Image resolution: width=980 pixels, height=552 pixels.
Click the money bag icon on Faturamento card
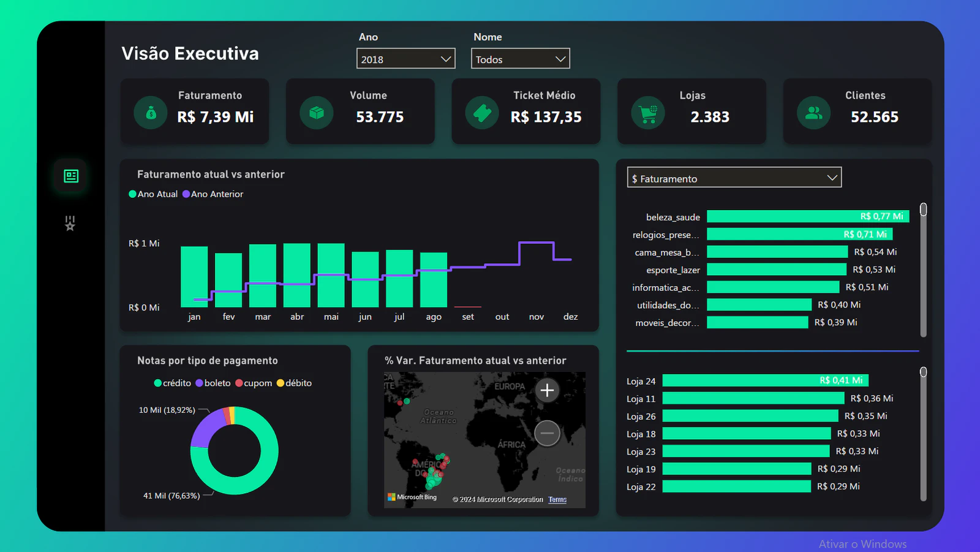(151, 113)
